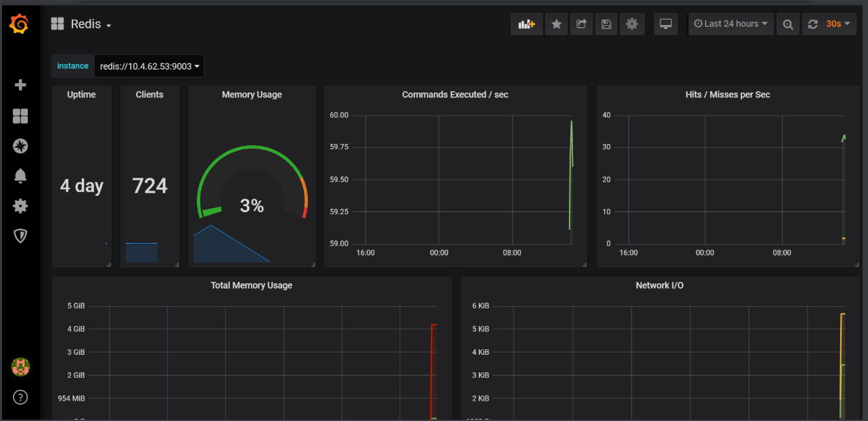Open the Last 24 hours time picker
The image size is (868, 421).
731,24
